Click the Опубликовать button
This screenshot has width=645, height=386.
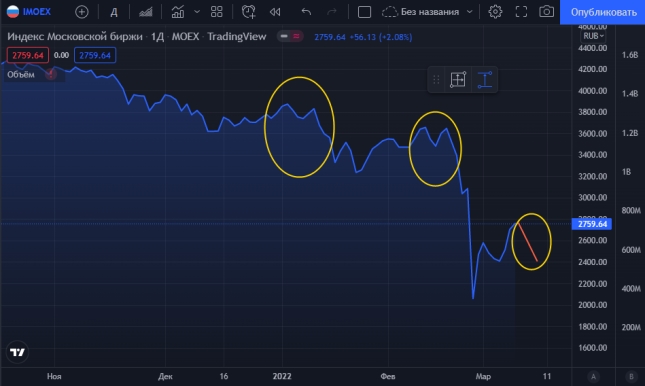[603, 12]
